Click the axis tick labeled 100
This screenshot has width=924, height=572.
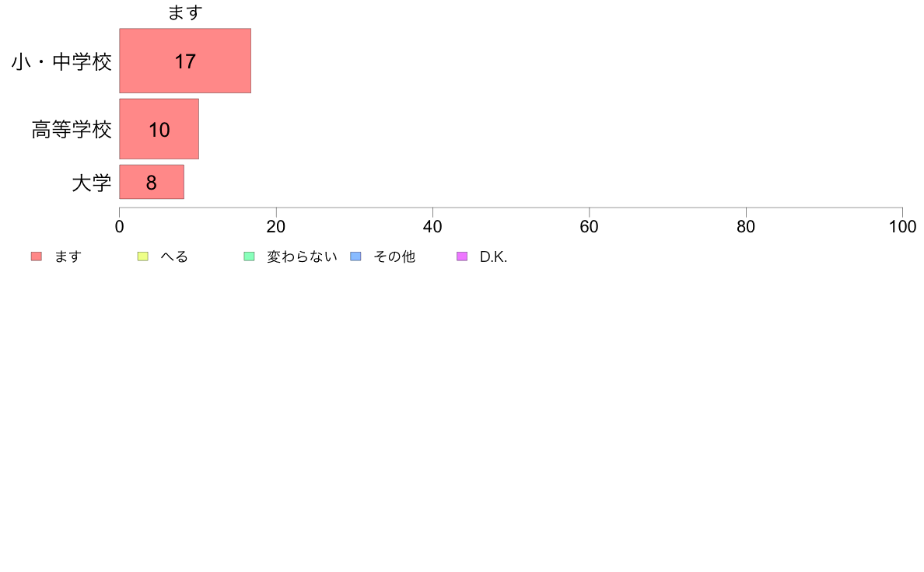[902, 227]
